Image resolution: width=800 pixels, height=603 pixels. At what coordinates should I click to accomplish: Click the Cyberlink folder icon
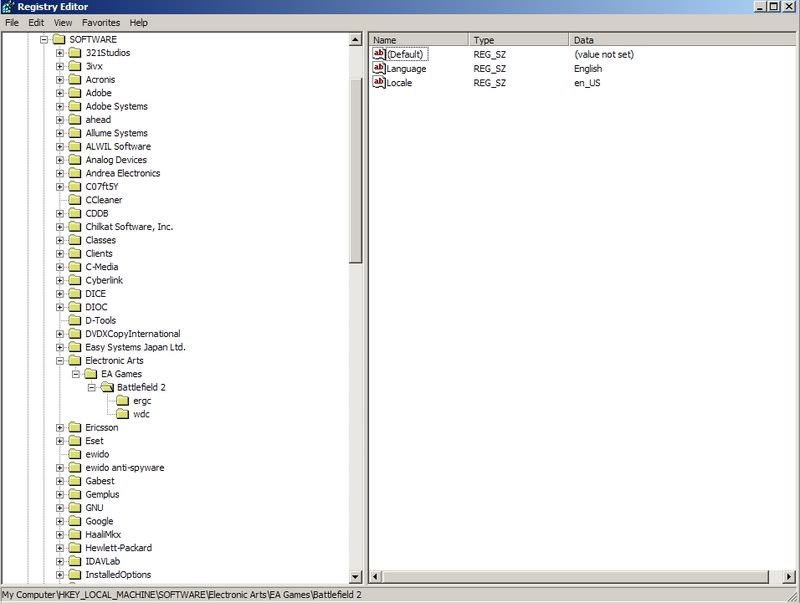click(75, 280)
